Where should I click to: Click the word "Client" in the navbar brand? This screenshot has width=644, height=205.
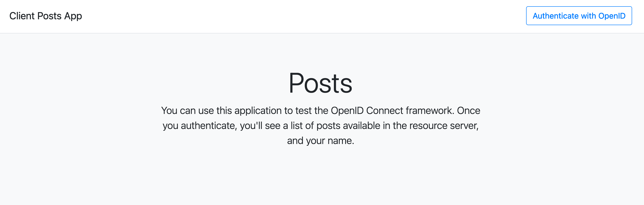[22, 16]
